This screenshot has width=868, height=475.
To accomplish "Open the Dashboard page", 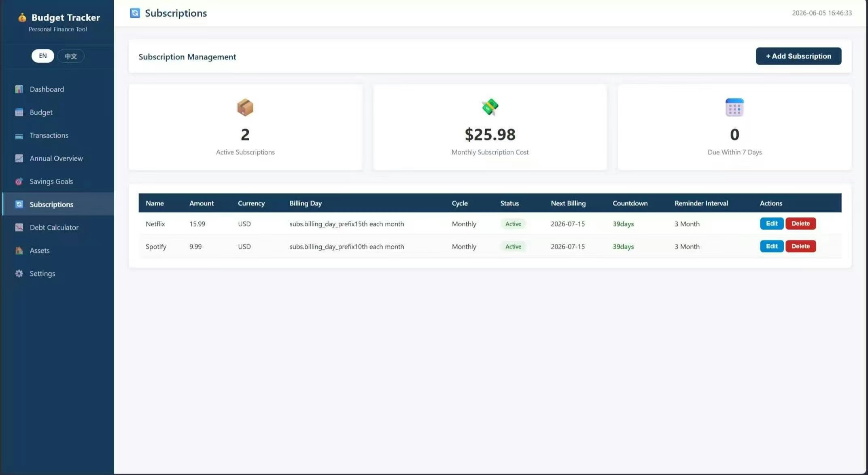I will point(58,89).
